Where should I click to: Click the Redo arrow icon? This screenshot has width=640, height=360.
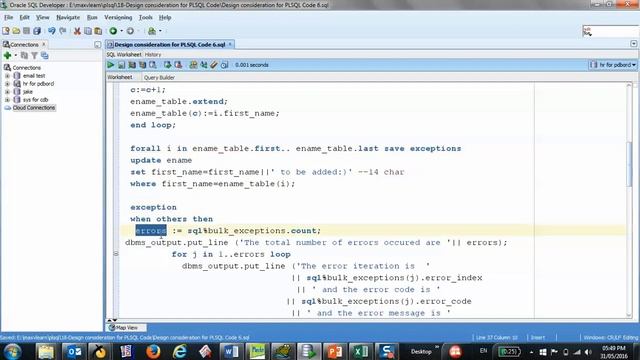62,31
